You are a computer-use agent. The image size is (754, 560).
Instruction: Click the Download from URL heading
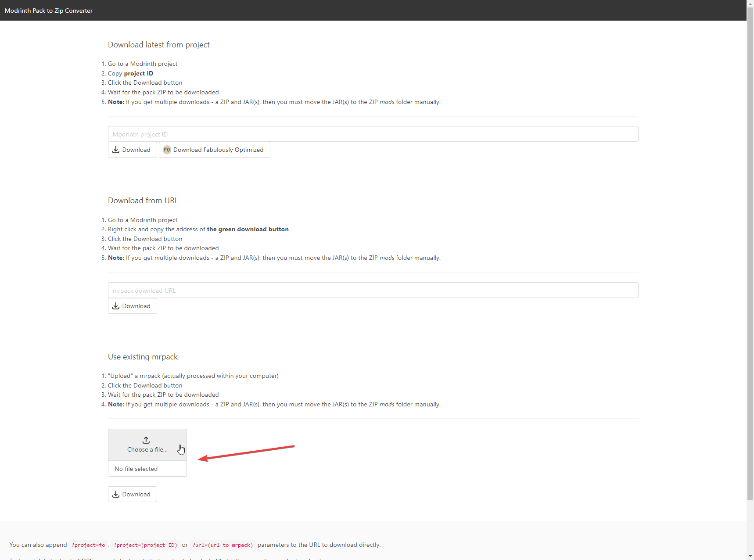[x=143, y=201]
